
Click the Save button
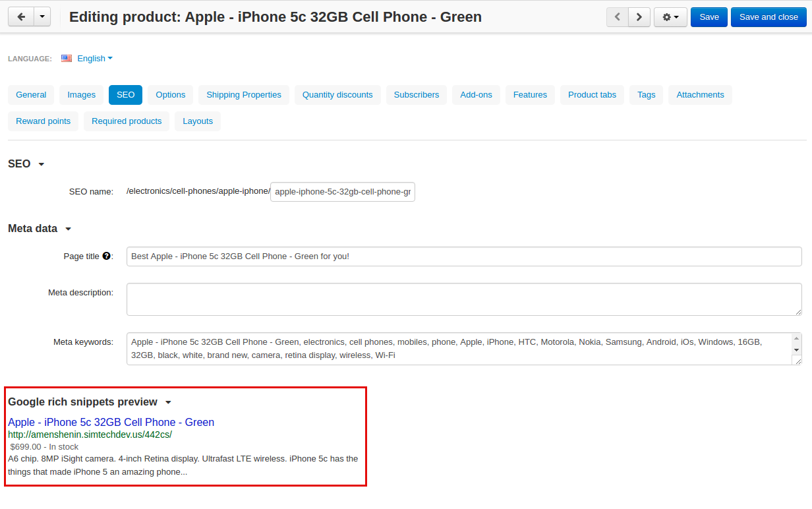709,17
